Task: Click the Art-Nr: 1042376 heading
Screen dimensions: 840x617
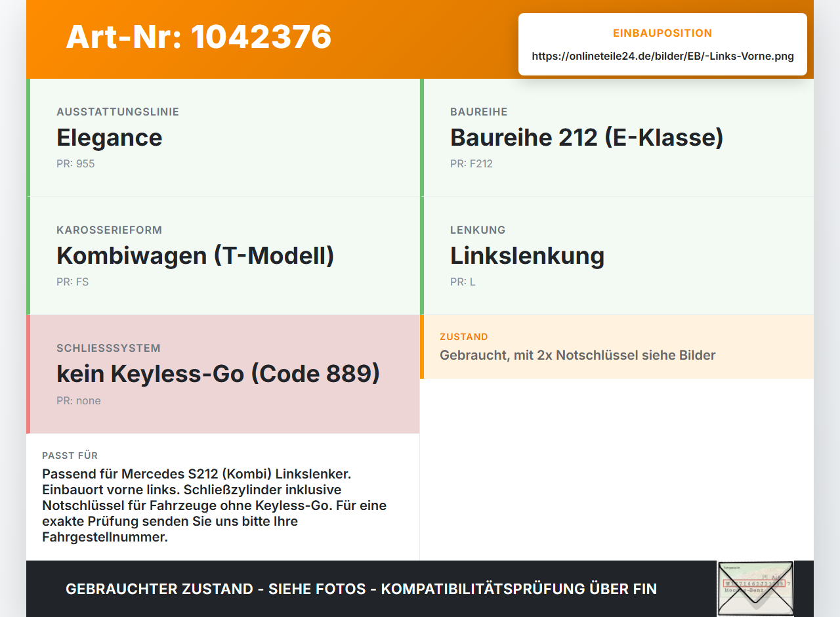Action: 198,37
